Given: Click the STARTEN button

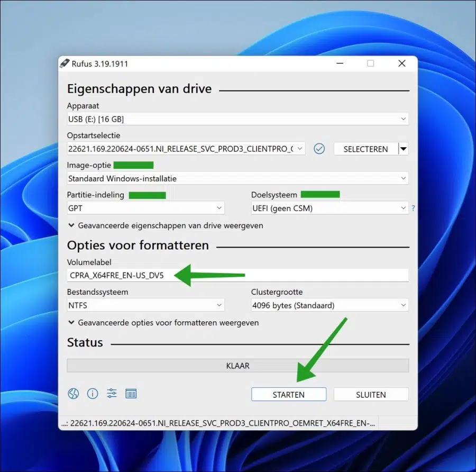Looking at the screenshot, I should coord(289,395).
